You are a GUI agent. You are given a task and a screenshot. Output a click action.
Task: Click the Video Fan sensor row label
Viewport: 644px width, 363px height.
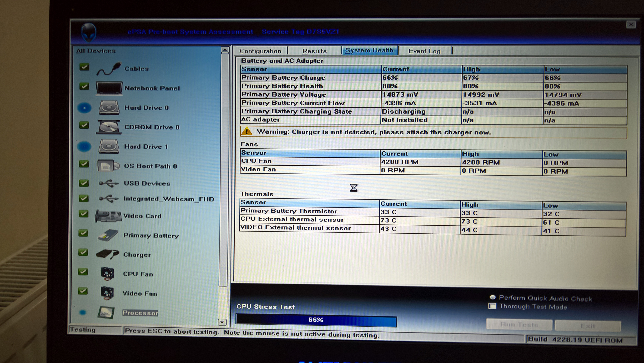click(x=258, y=170)
